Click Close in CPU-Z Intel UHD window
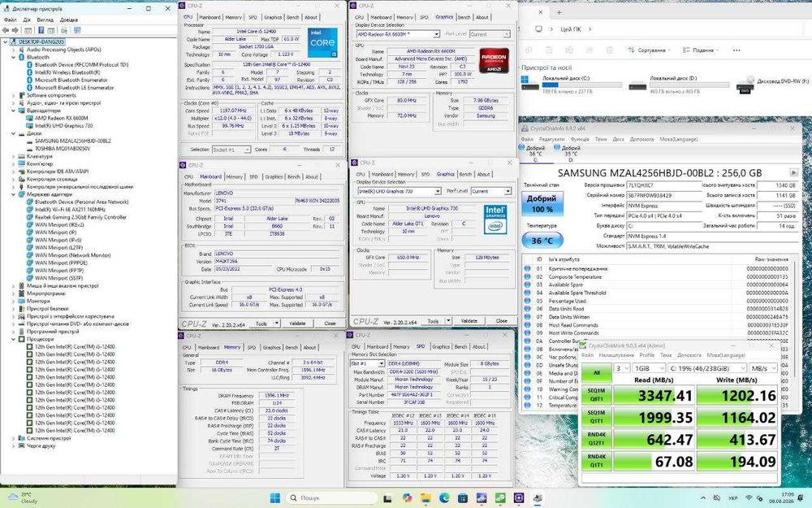 (x=501, y=321)
